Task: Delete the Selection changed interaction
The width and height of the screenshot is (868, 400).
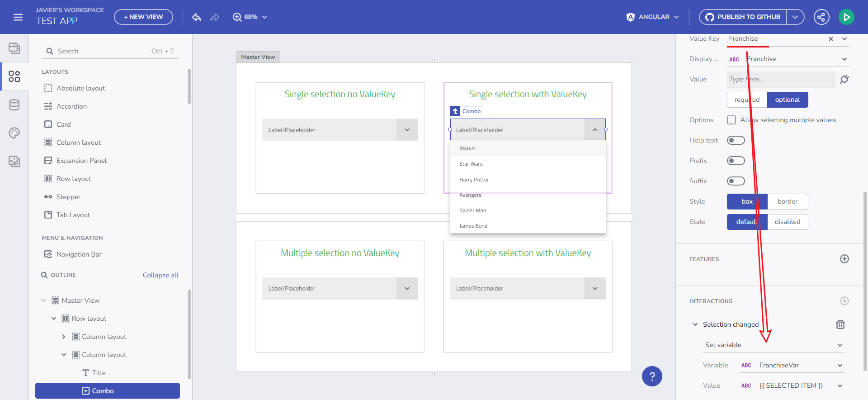Action: tap(840, 324)
